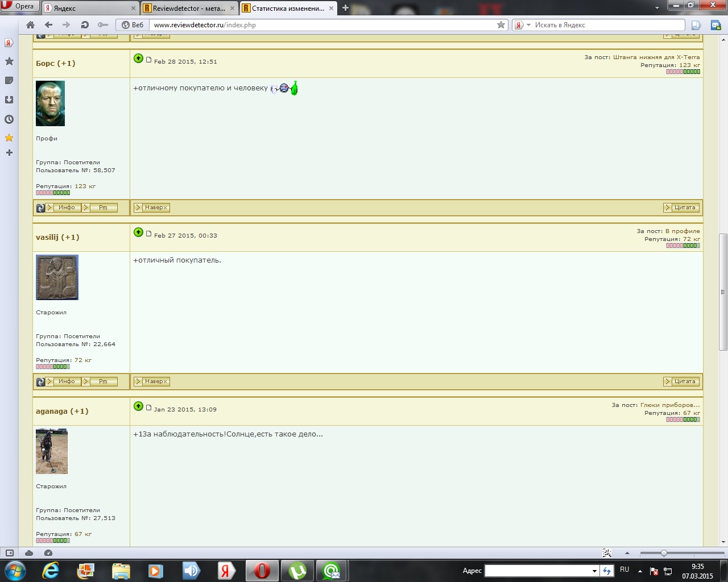Image resolution: width=728 pixels, height=582 pixels.
Task: Reload the current page
Action: click(85, 25)
